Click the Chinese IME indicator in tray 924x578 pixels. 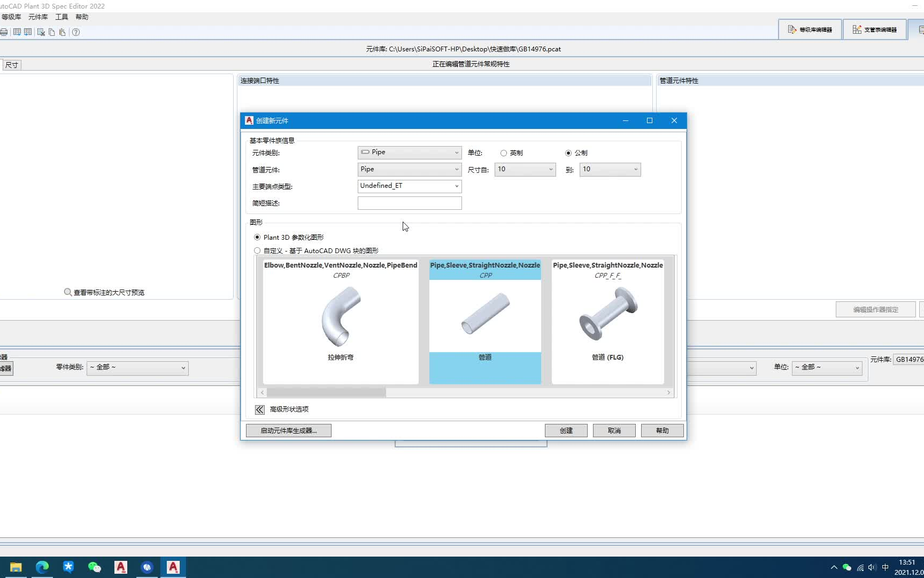[x=885, y=567]
